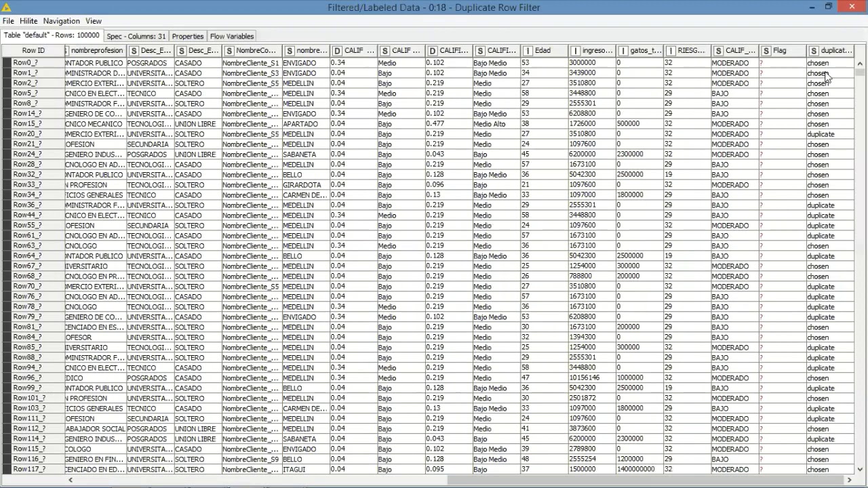The height and width of the screenshot is (488, 868).
Task: Click the TRABAJADOR SOCIAL profession cell
Action: click(x=96, y=429)
